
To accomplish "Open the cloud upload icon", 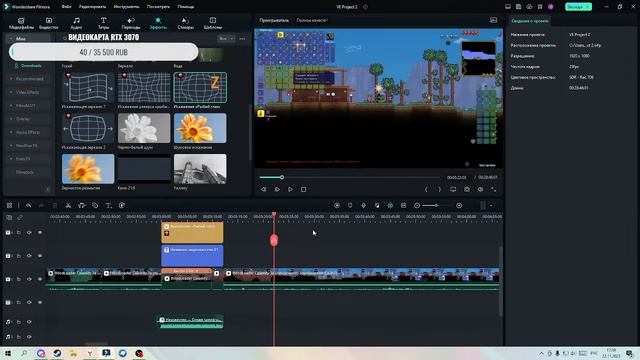I will [x=529, y=7].
